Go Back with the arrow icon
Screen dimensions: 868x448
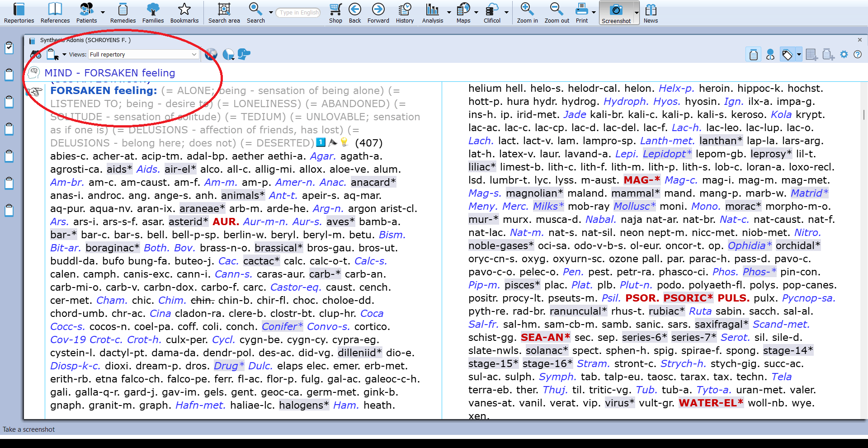click(355, 13)
